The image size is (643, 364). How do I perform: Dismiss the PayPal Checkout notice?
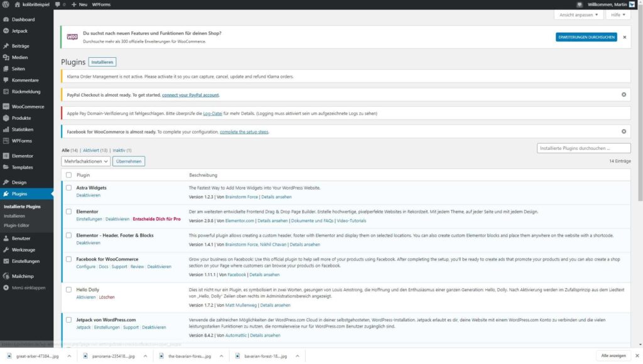coord(624,95)
